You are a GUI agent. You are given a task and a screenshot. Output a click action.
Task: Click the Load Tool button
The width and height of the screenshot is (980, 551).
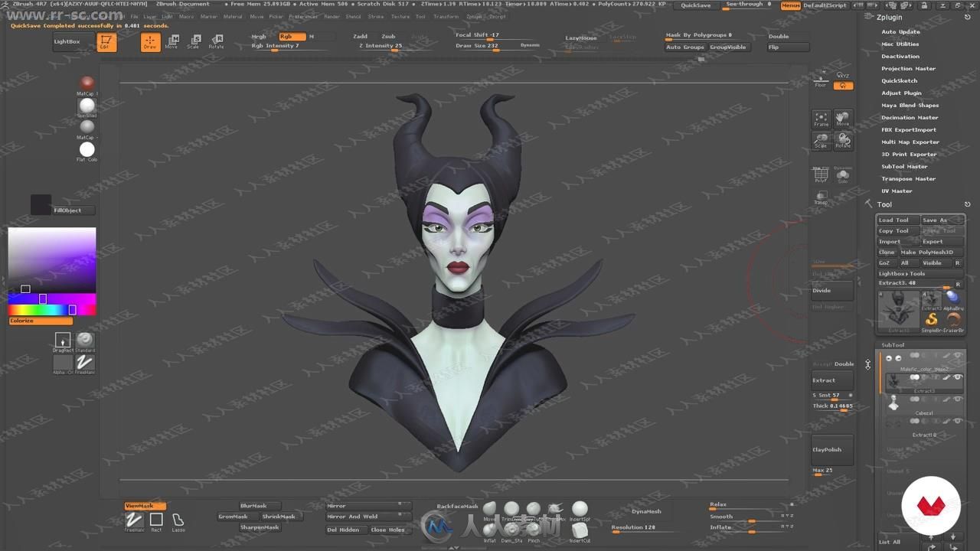click(897, 220)
